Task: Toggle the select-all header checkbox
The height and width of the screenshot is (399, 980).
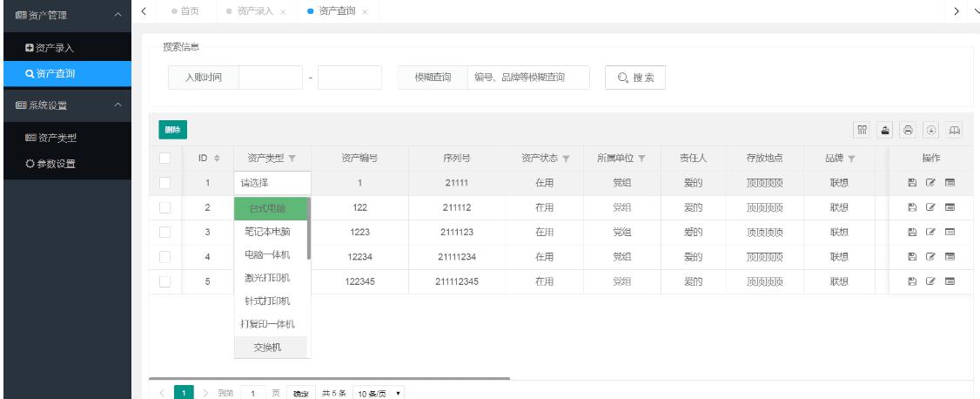Action: click(x=164, y=158)
